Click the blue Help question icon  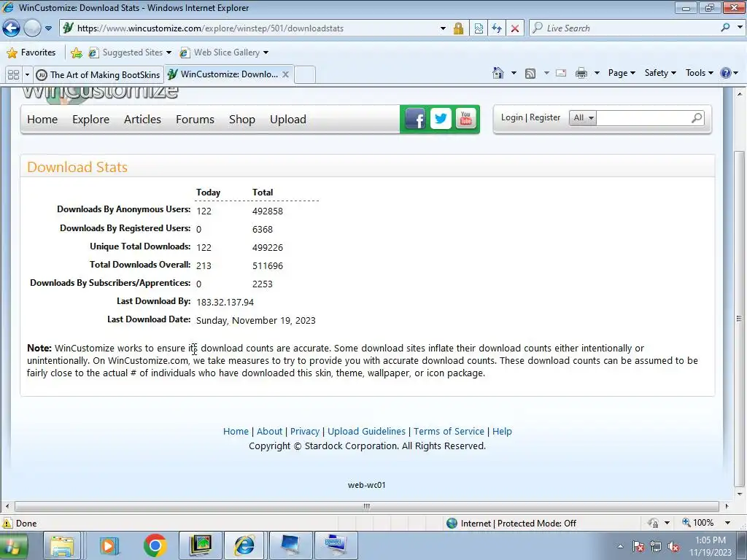(726, 73)
